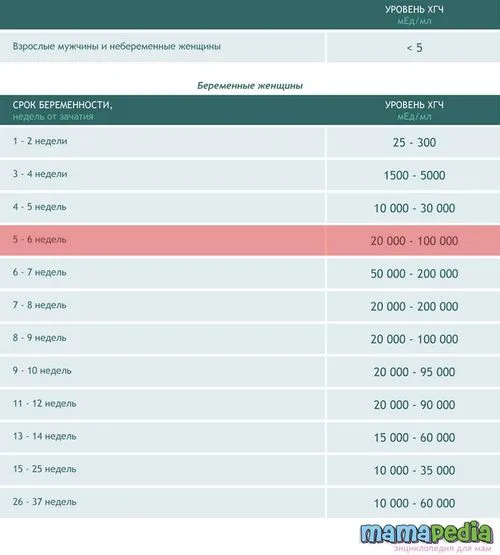Click the '10 000 - 35 000' value

pyautogui.click(x=414, y=471)
